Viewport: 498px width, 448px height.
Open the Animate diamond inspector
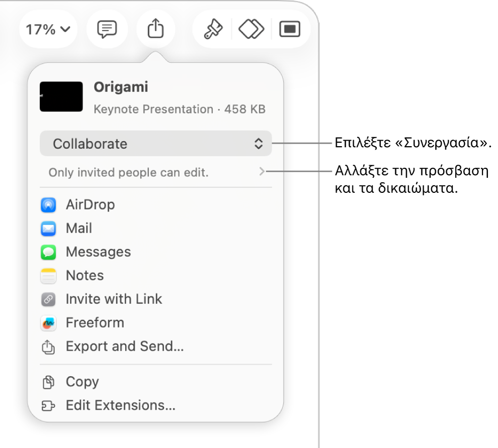251,30
